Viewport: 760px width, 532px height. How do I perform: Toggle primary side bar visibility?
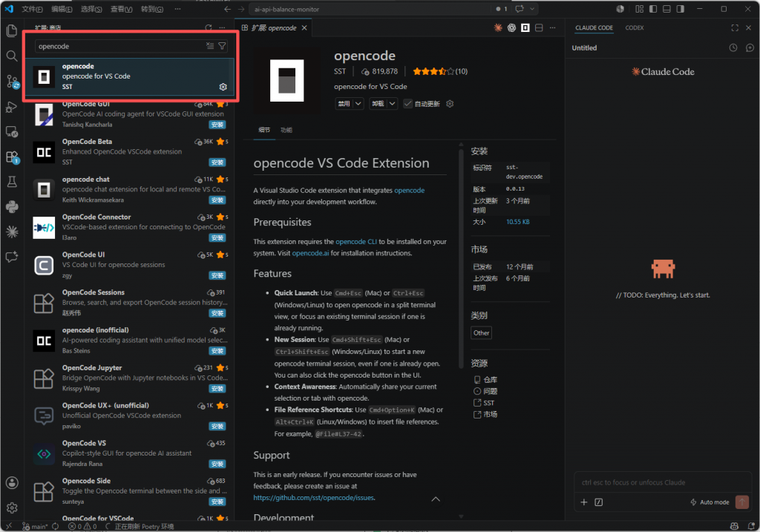tap(653, 9)
